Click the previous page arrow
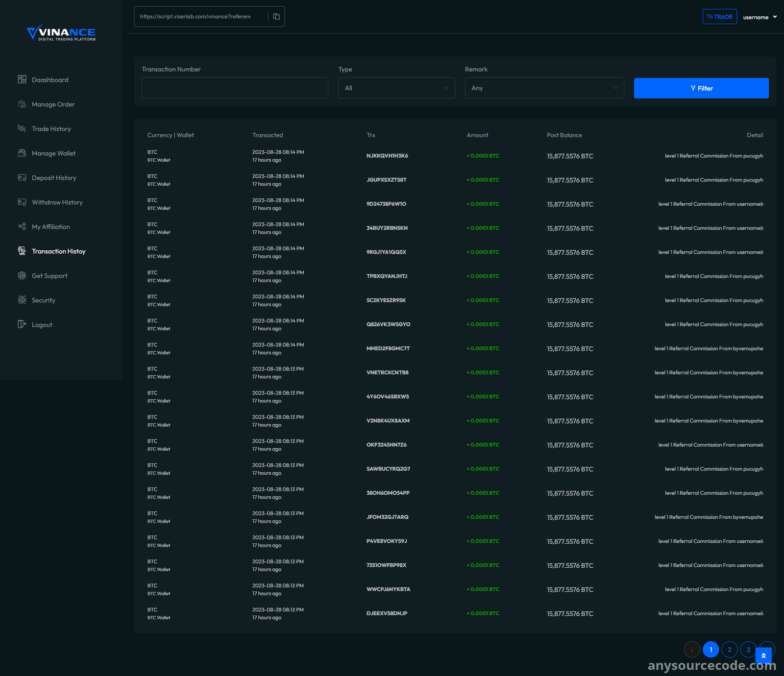The height and width of the screenshot is (676, 784). pos(692,650)
